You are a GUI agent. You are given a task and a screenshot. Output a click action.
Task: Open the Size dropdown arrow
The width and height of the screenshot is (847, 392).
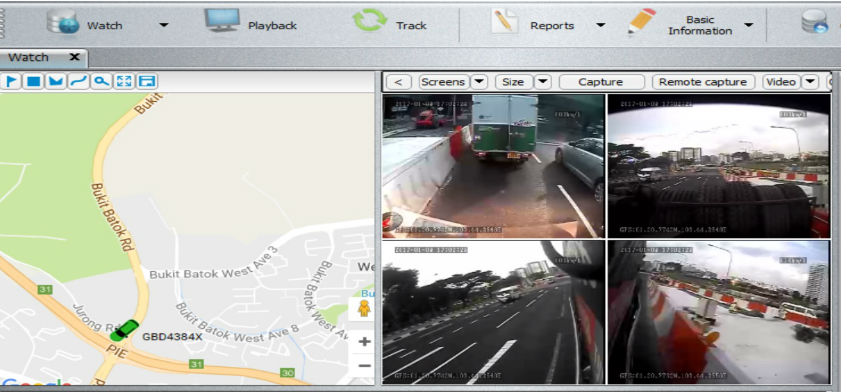pos(542,82)
